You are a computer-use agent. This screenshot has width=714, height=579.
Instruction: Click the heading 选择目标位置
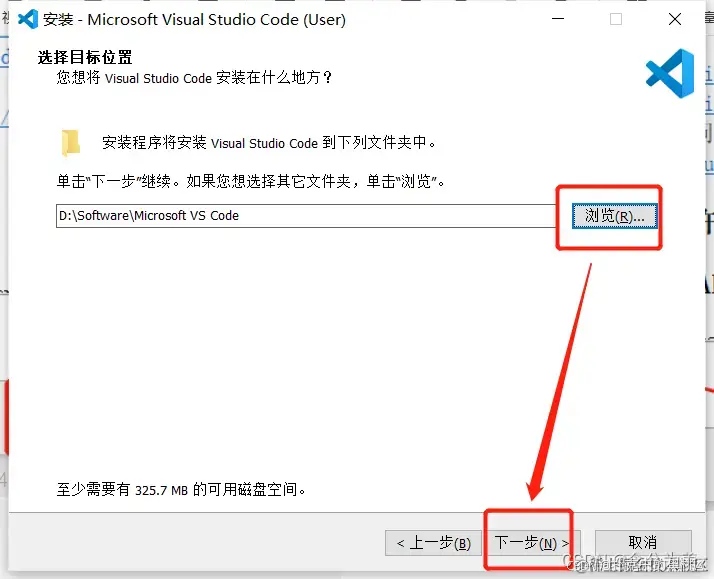[85, 58]
